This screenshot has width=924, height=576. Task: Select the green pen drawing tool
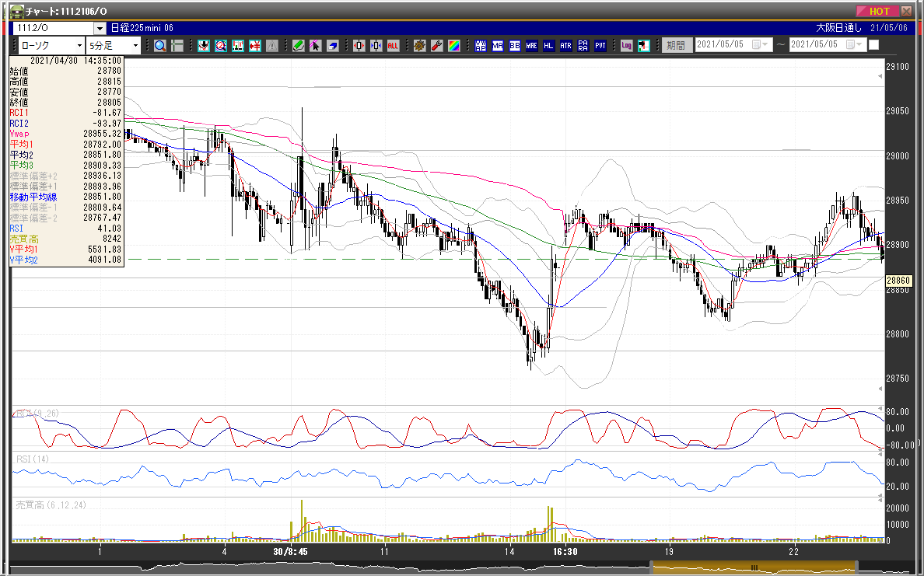298,45
